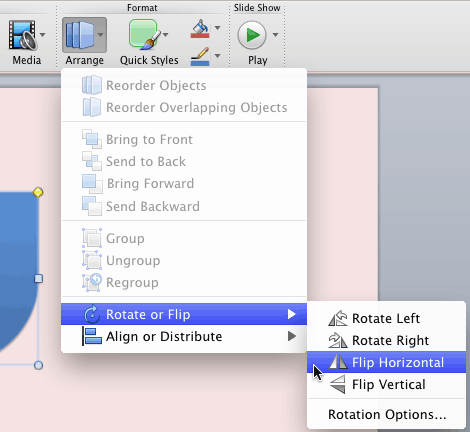Open the Media dropdown arrow

click(x=43, y=35)
